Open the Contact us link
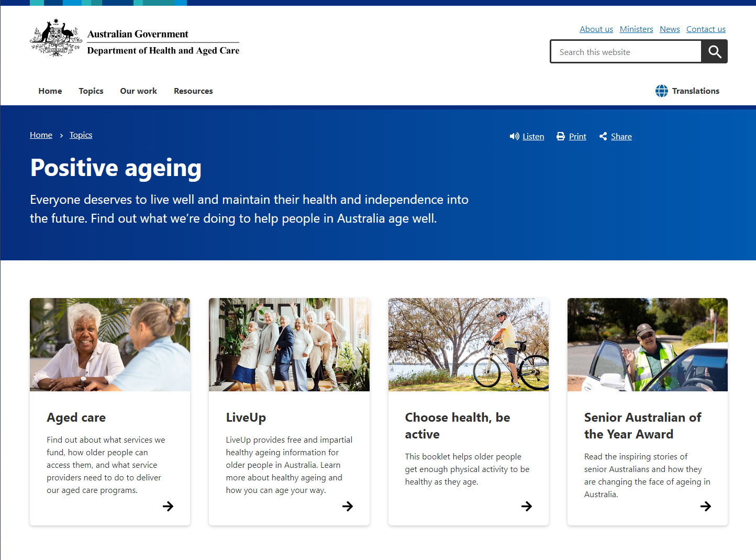The width and height of the screenshot is (756, 560). tap(706, 29)
